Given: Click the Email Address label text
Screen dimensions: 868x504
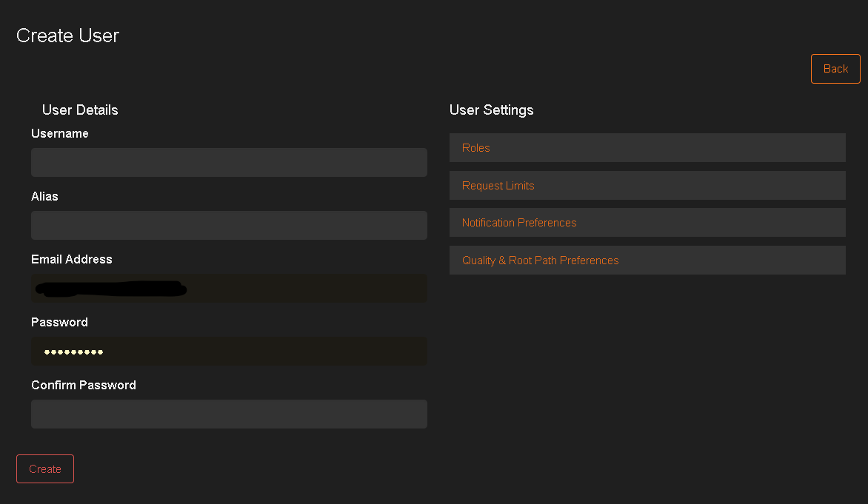Looking at the screenshot, I should click(x=72, y=260).
